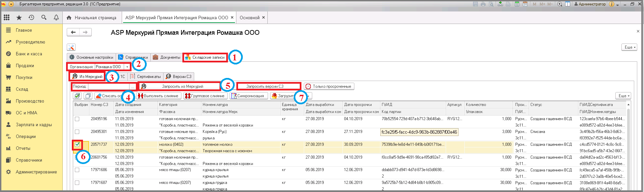Image resolution: width=644 pixels, height=192 pixels.
Task: Open the Склад sidebar section
Action: point(22,89)
